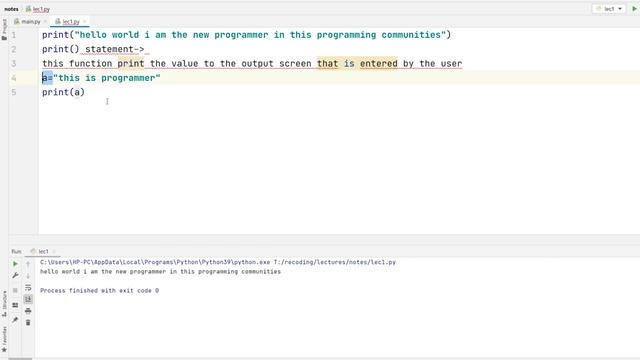Screen dimensions: 640x360
Task: Click line number 2 in gutter
Action: click(x=14, y=49)
